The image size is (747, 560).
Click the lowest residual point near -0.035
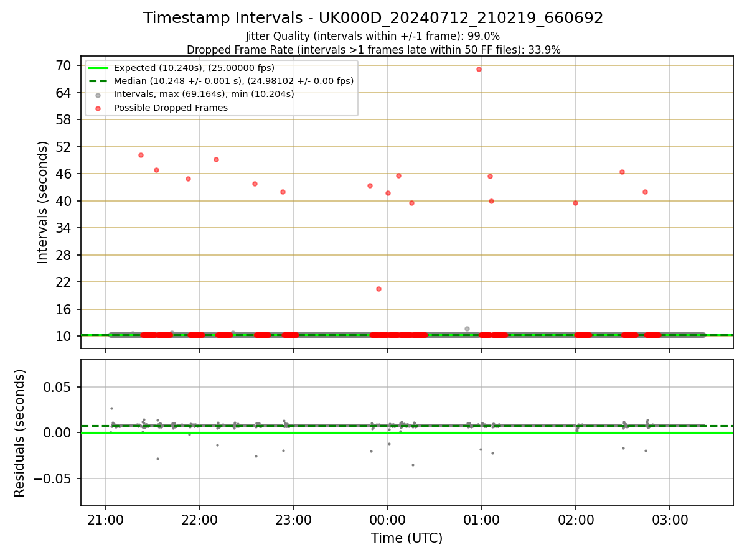pyautogui.click(x=412, y=465)
